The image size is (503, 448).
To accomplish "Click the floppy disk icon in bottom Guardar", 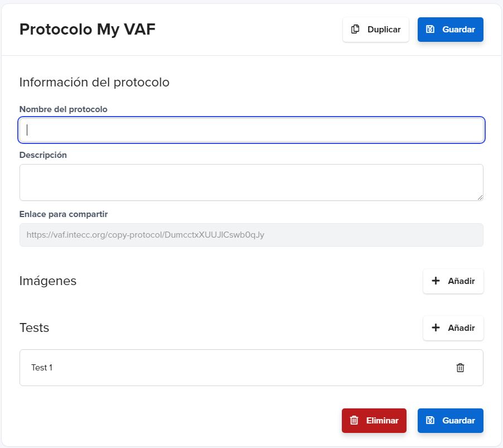I will coord(430,421).
